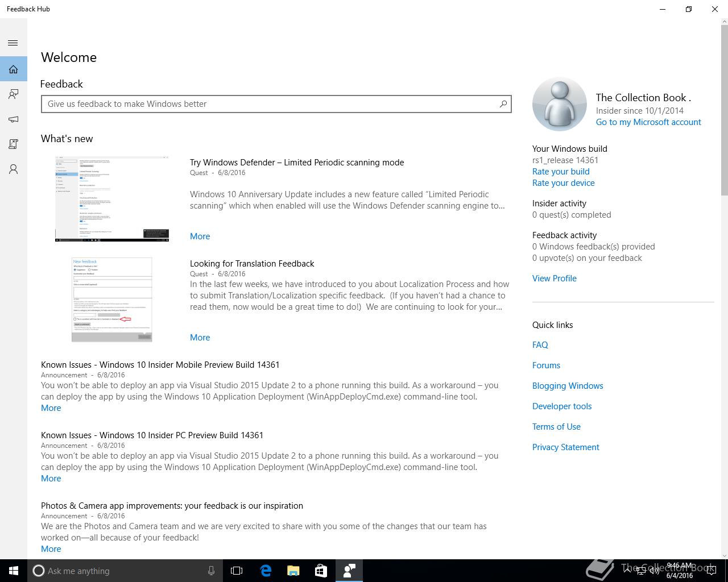Click More under Translation Feedback quest

click(x=200, y=338)
